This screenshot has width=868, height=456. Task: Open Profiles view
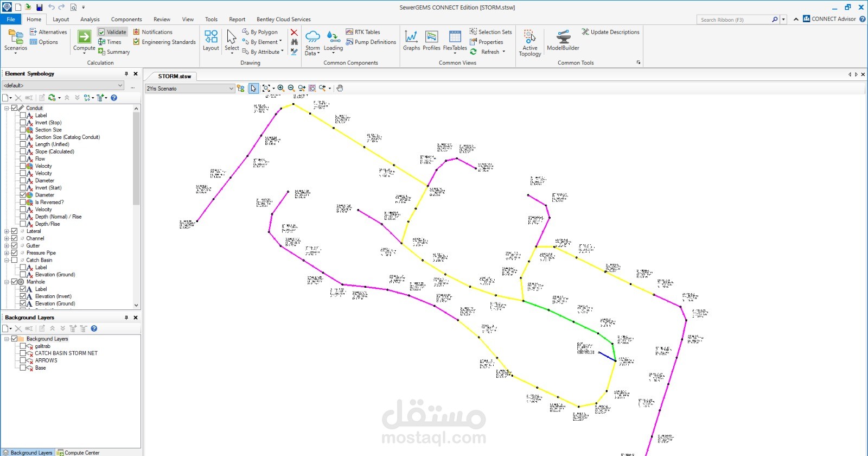click(x=431, y=40)
